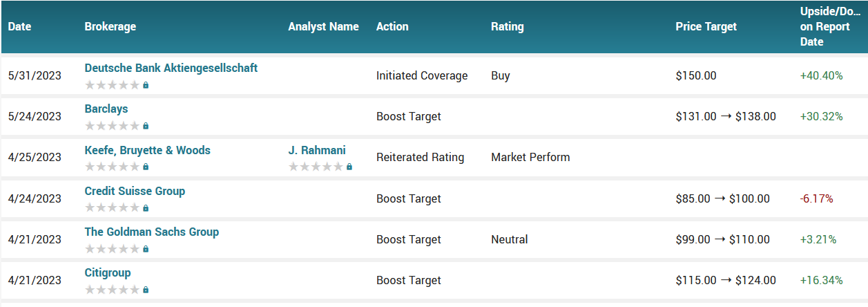Viewport: 868px width, 307px height.
Task: Open the Barclays brokerage link
Action: point(106,109)
